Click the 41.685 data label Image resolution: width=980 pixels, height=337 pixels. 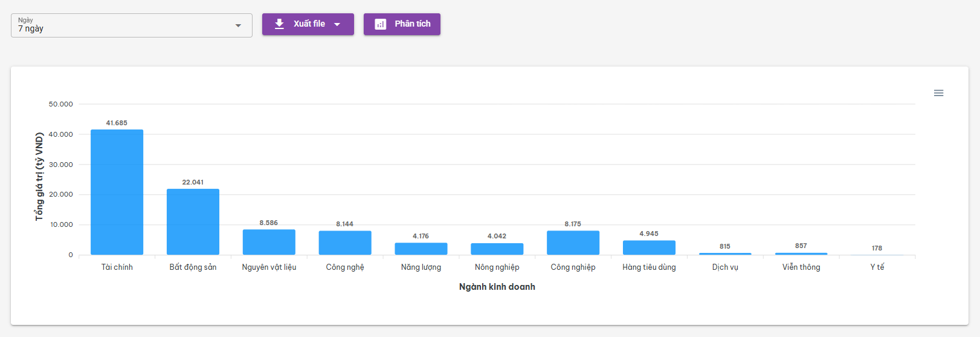coord(117,123)
